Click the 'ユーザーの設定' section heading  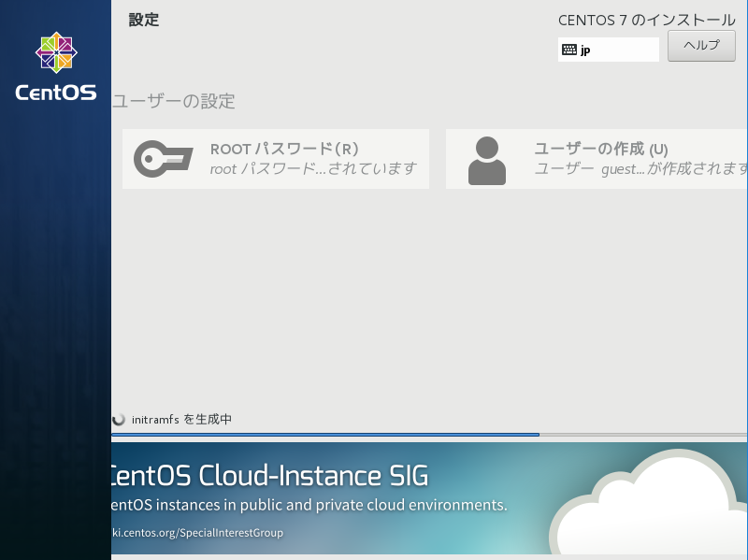coord(174,101)
